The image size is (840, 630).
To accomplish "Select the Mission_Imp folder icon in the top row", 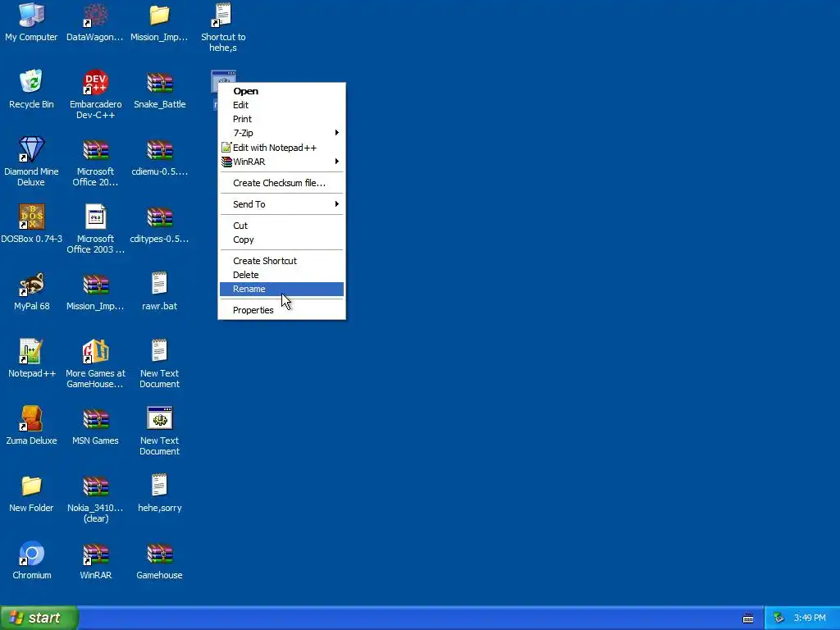I will pos(159,16).
